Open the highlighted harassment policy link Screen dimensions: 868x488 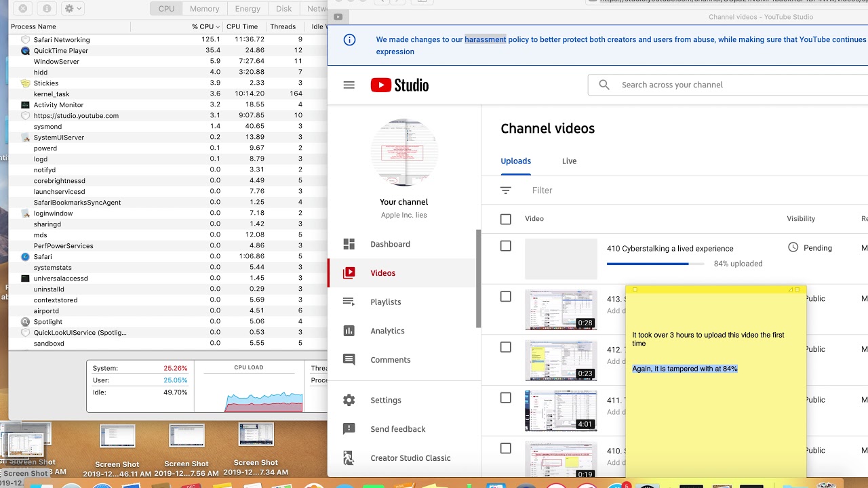click(x=486, y=39)
